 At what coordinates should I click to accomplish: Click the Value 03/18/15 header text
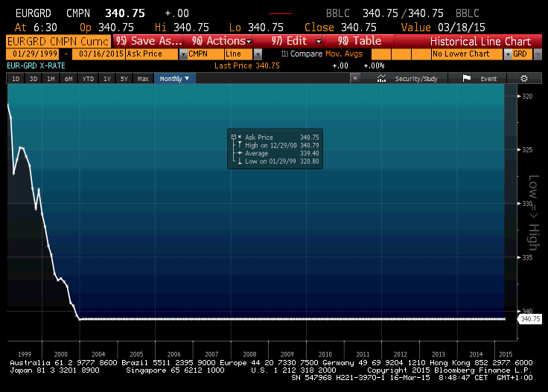click(443, 28)
